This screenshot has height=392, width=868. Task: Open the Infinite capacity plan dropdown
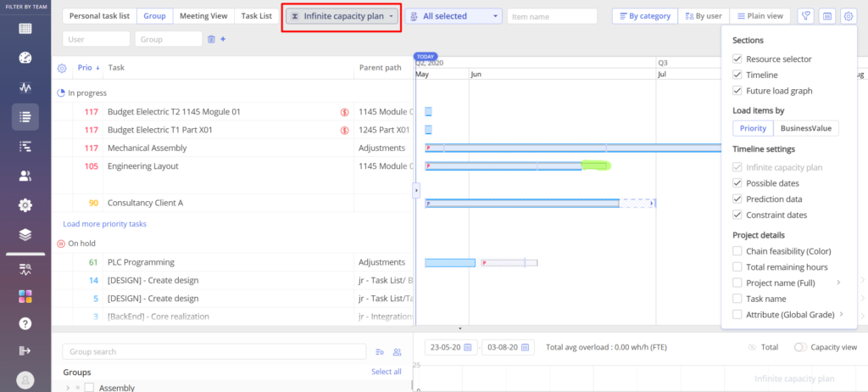tap(342, 16)
